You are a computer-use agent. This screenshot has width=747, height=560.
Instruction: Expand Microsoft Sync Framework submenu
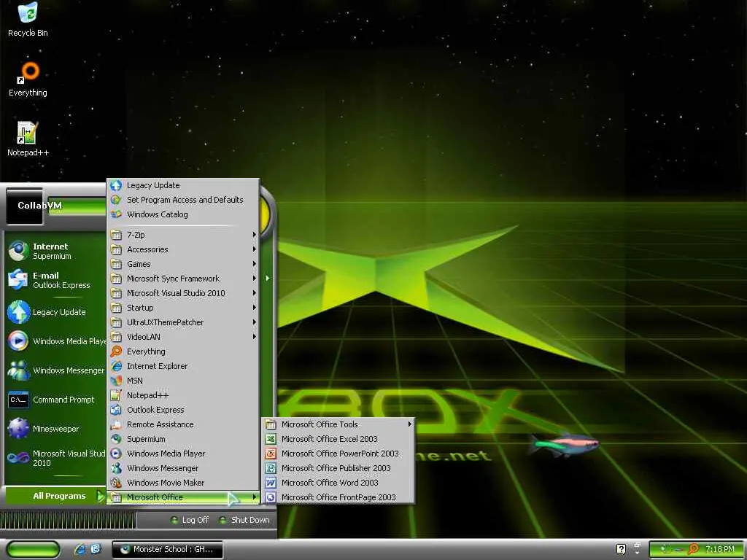point(183,279)
